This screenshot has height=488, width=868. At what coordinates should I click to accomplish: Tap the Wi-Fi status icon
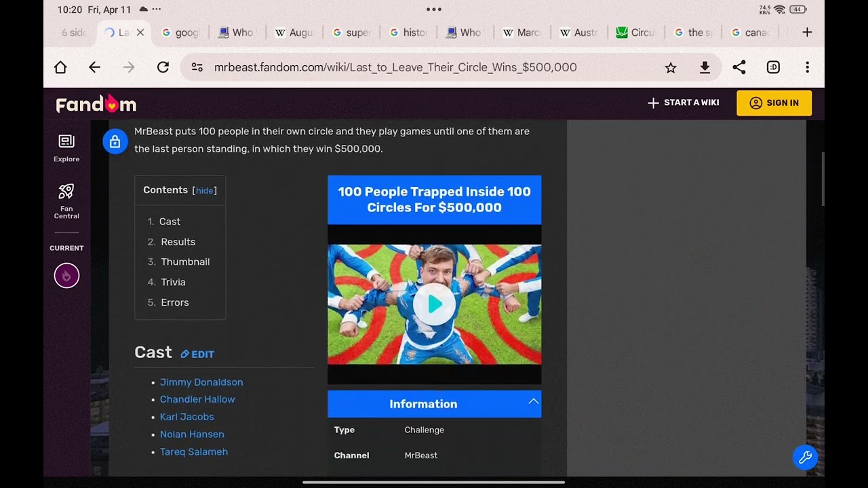pos(779,9)
